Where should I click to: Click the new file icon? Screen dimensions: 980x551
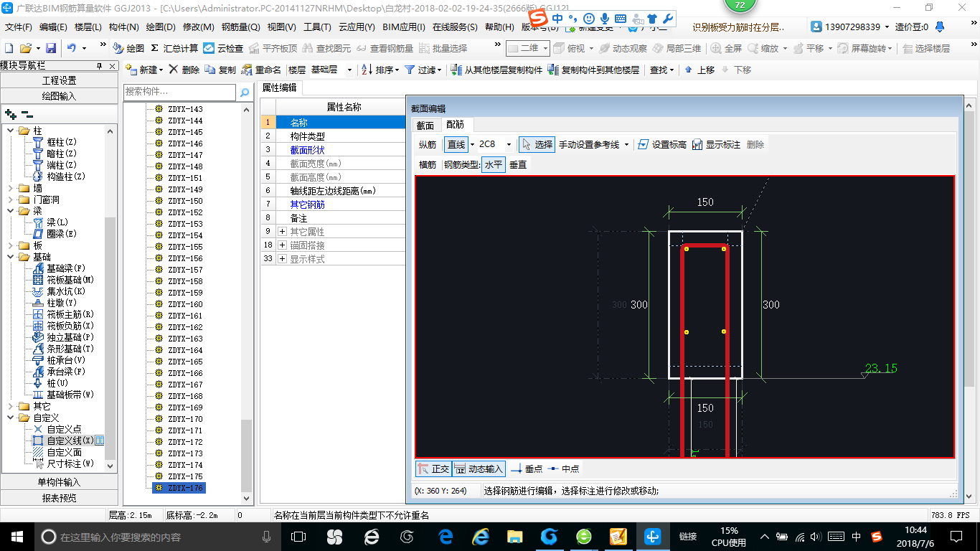[x=9, y=48]
